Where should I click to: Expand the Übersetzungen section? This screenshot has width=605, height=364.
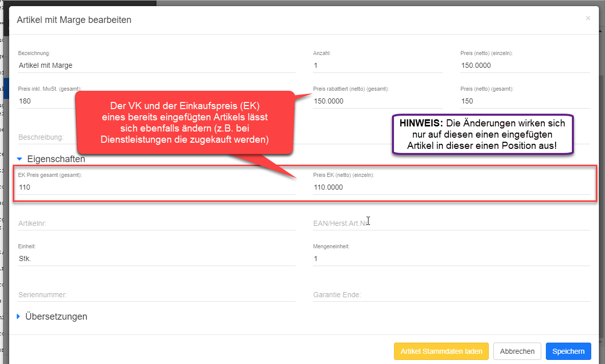tap(52, 317)
